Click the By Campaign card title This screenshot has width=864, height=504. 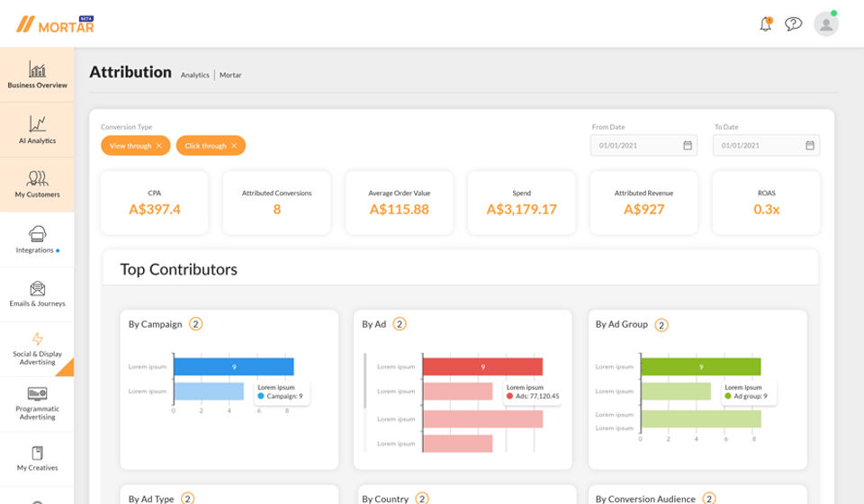coord(156,324)
